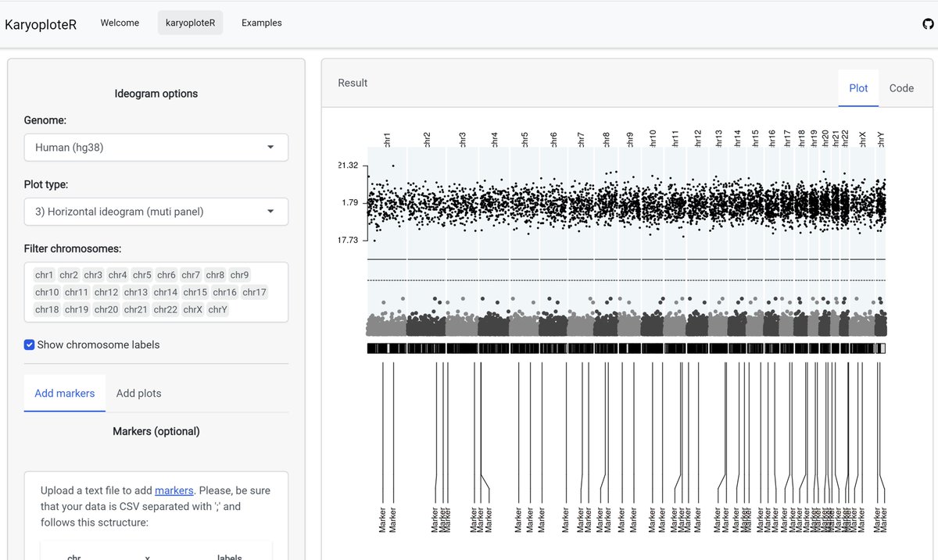Toggle Show chromosome labels checkbox
Screen dimensions: 938x560
[x=30, y=344]
